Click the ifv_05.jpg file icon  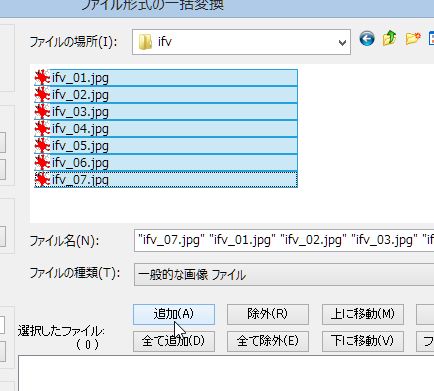[x=42, y=146]
